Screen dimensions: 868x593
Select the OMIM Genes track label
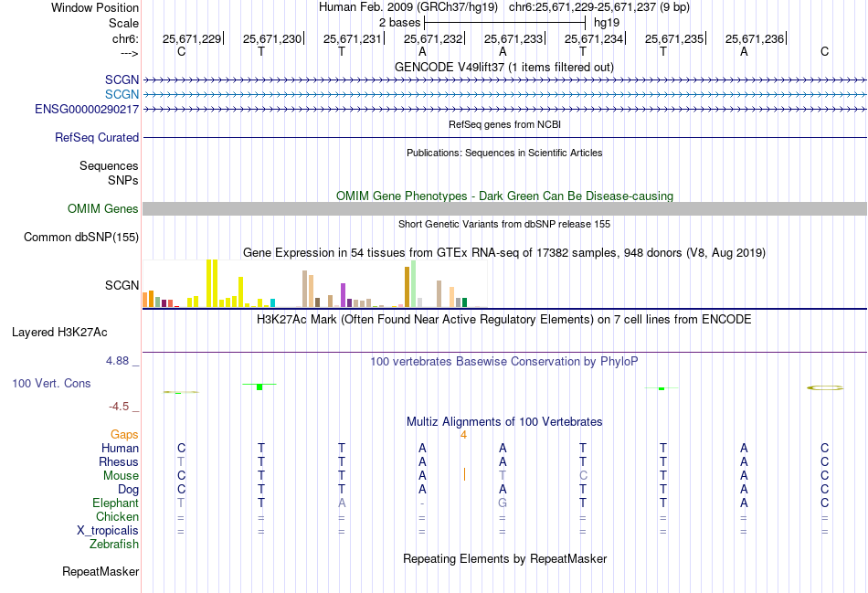pos(103,208)
